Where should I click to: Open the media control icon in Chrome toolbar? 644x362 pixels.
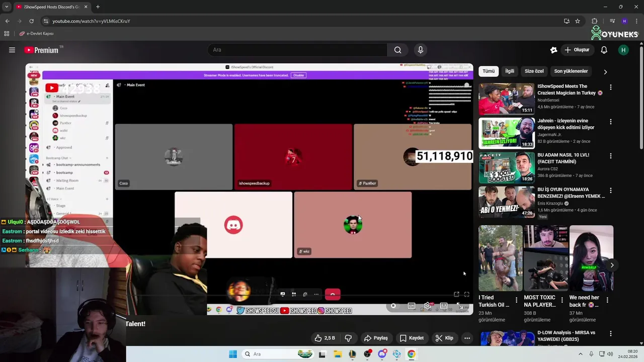point(612,21)
